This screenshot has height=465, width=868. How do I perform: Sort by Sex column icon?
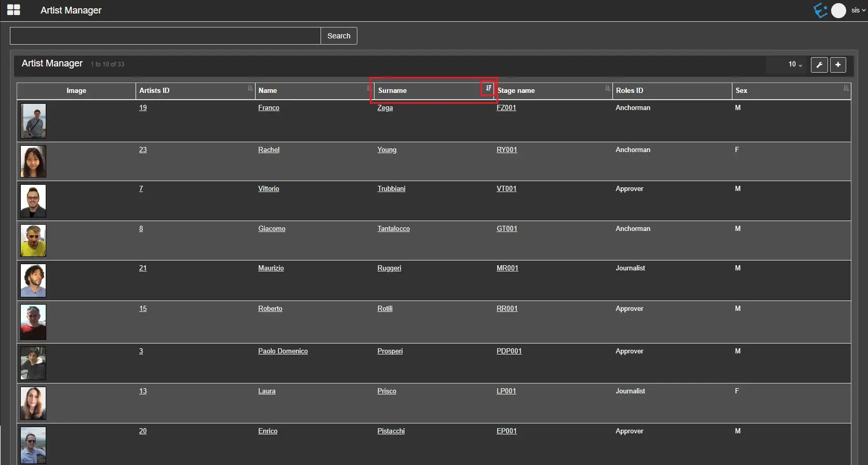tap(846, 88)
